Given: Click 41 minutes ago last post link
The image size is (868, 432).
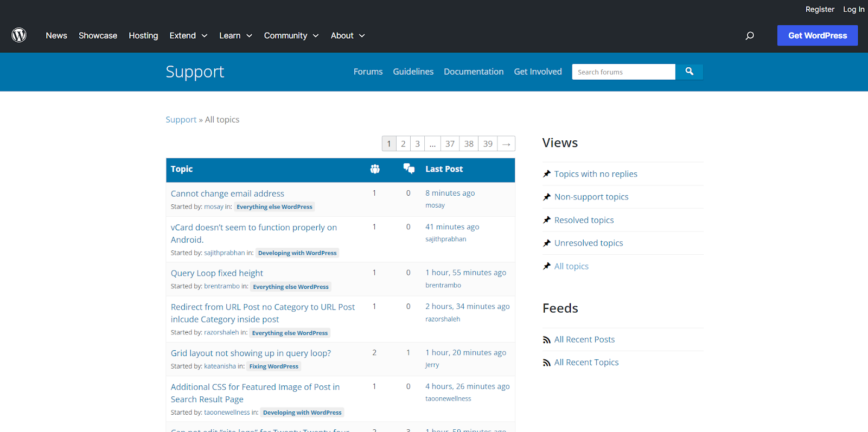Looking at the screenshot, I should coord(452,227).
